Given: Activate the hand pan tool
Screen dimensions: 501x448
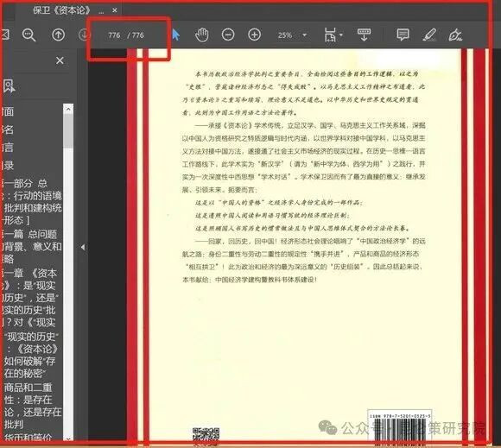Looking at the screenshot, I should [x=202, y=35].
